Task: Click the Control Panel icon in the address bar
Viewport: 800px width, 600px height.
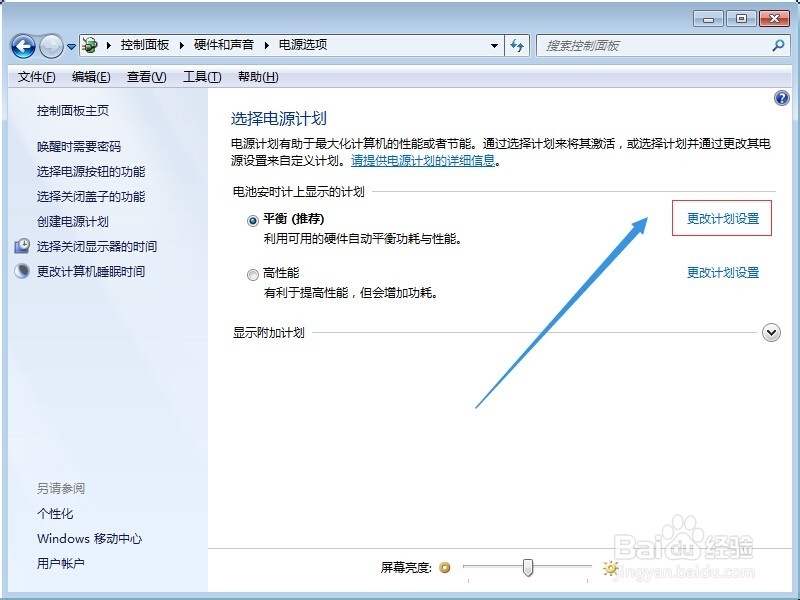Action: click(x=89, y=45)
